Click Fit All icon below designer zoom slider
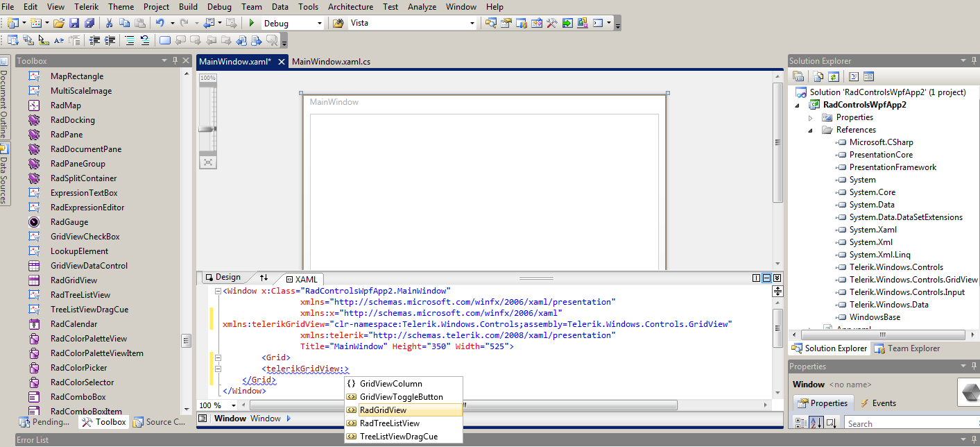This screenshot has width=980, height=447. click(208, 162)
